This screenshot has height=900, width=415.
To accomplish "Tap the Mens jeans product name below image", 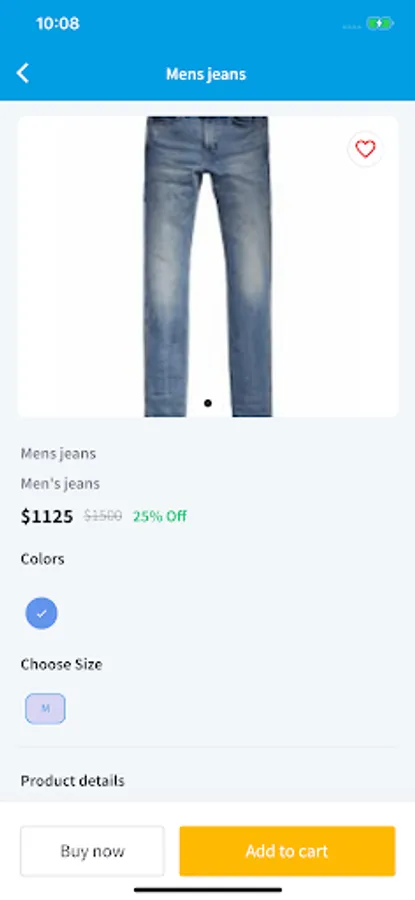I will [x=59, y=453].
